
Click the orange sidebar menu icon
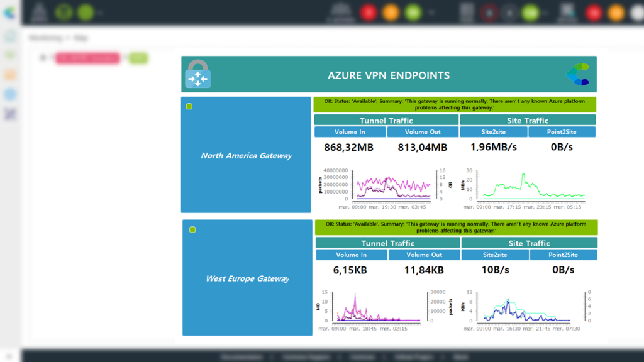tap(10, 75)
